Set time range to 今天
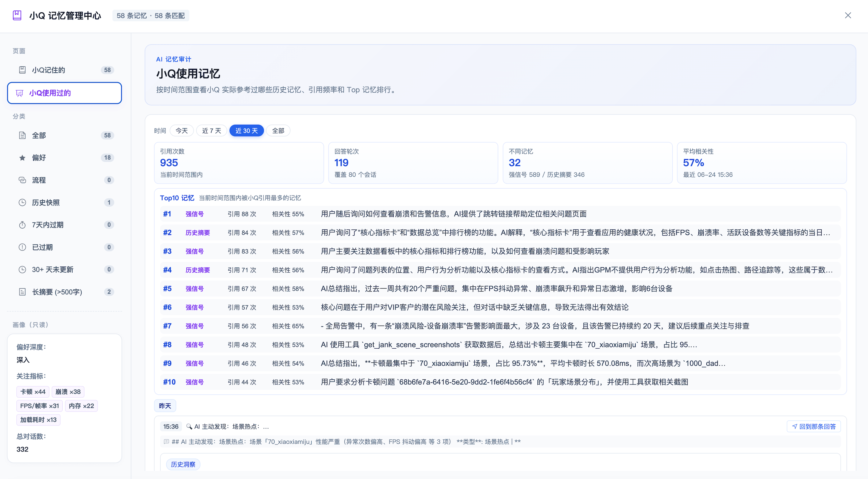Screen dimensions: 868x479 (x=182, y=131)
